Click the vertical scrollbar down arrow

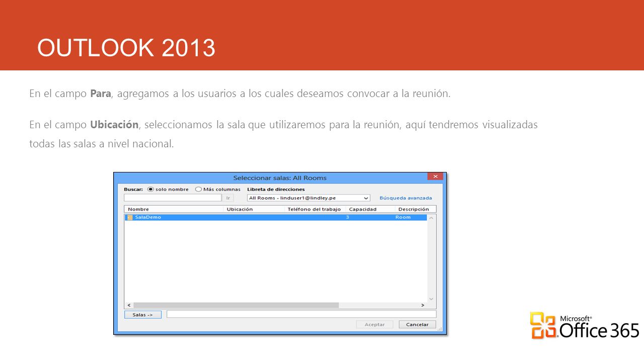click(x=431, y=299)
